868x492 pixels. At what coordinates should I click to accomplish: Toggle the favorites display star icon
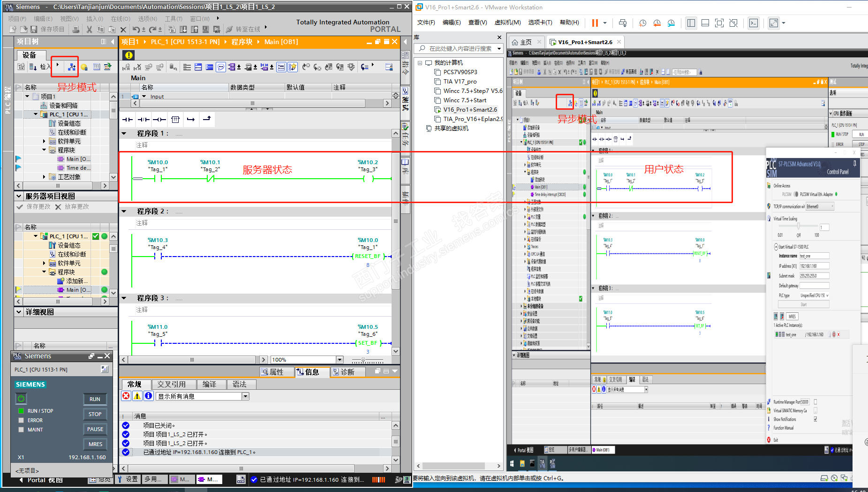[293, 67]
